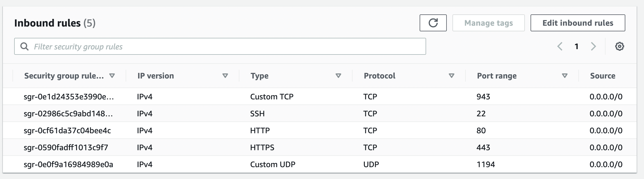Click the refresh inbound rules icon
644x179 pixels.
(x=433, y=23)
